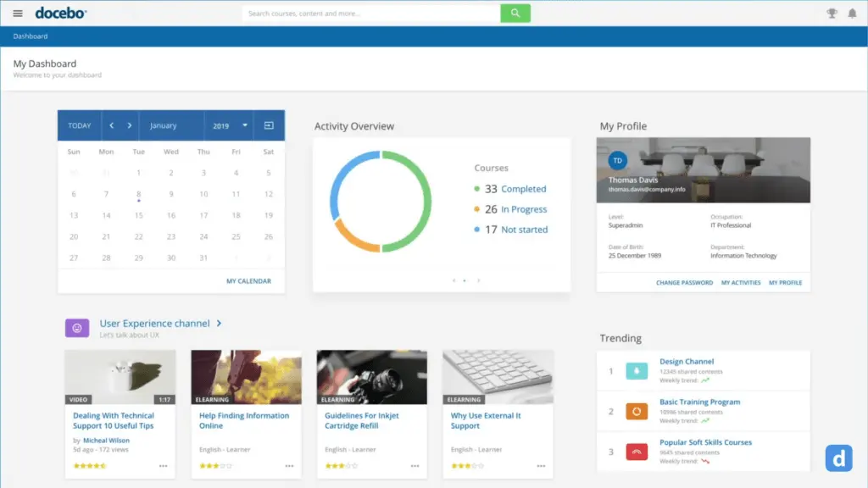Select January 15 in calendar
The width and height of the screenshot is (868, 488).
(138, 215)
